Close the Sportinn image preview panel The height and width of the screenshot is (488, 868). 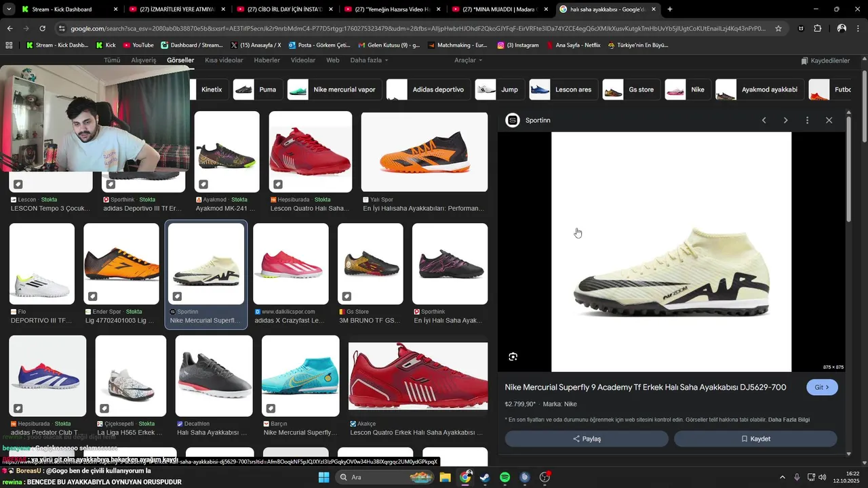(x=829, y=120)
